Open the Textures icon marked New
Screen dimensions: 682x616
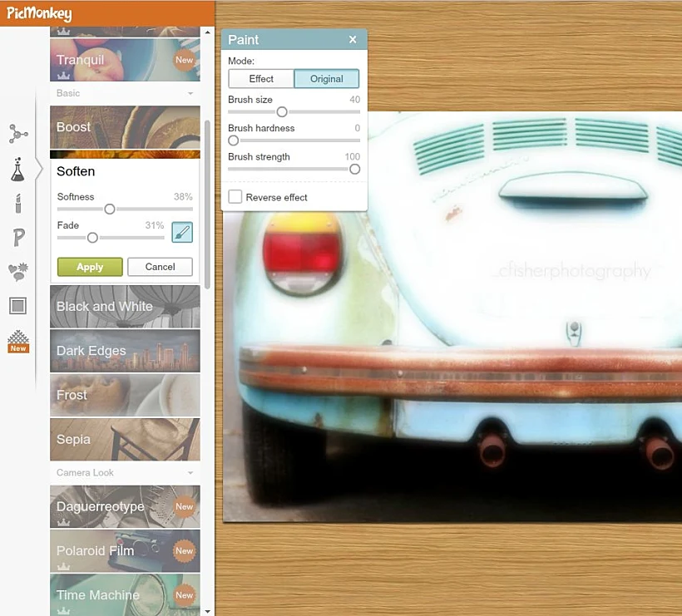pyautogui.click(x=17, y=341)
